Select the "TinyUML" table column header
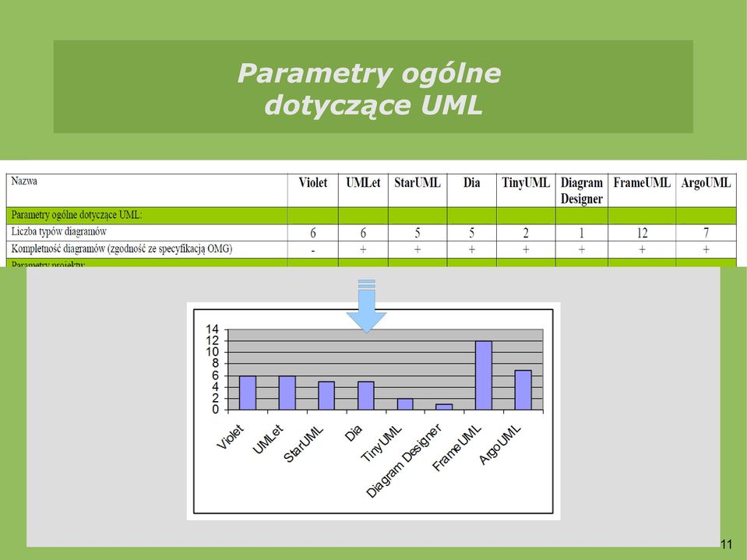Viewport: 747px width, 560px height. 526,183
